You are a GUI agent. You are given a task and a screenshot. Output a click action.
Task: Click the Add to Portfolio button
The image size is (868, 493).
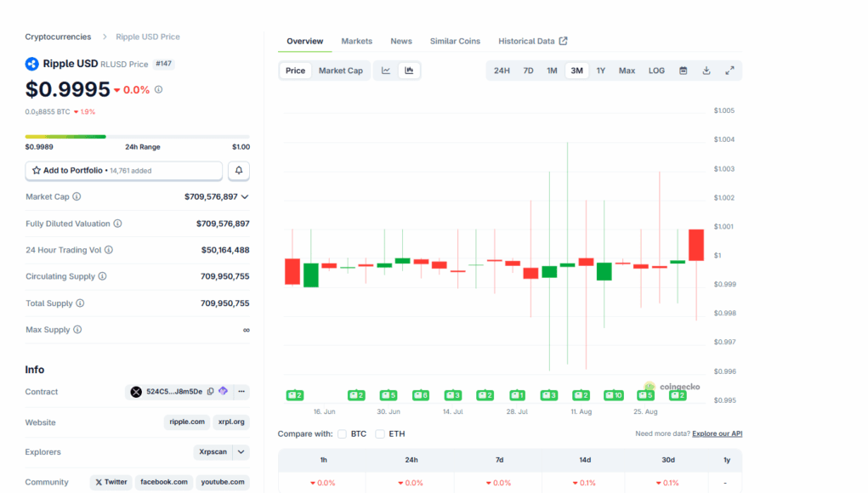point(124,170)
